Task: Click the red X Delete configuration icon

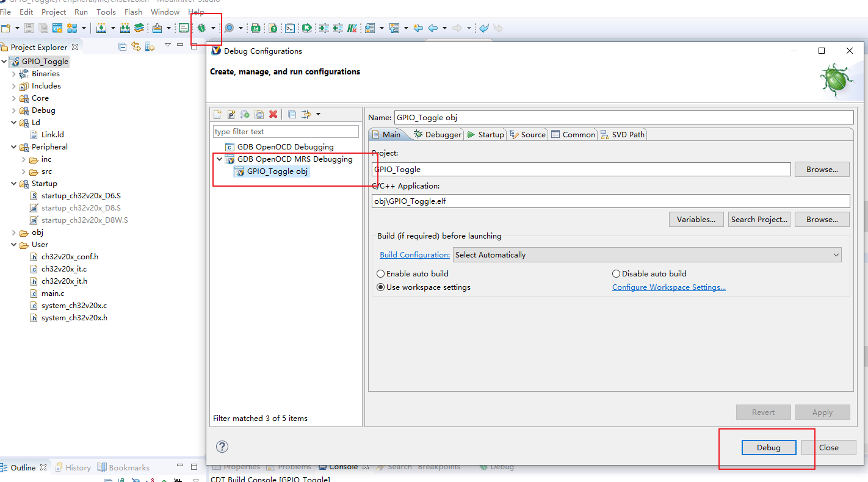Action: tap(273, 114)
